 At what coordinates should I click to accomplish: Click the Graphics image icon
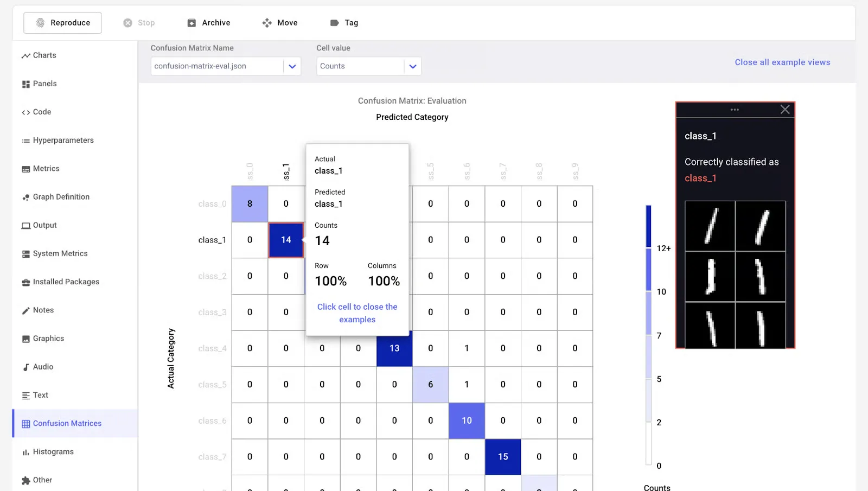[x=25, y=339]
